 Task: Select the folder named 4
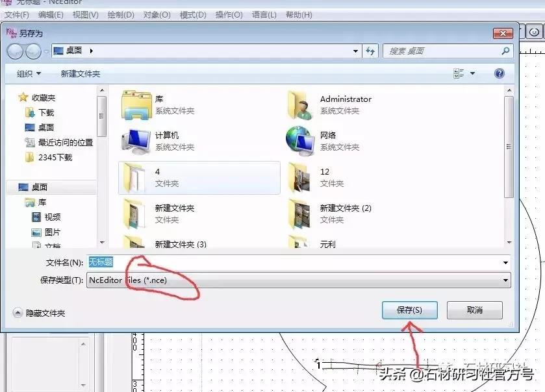[199, 177]
